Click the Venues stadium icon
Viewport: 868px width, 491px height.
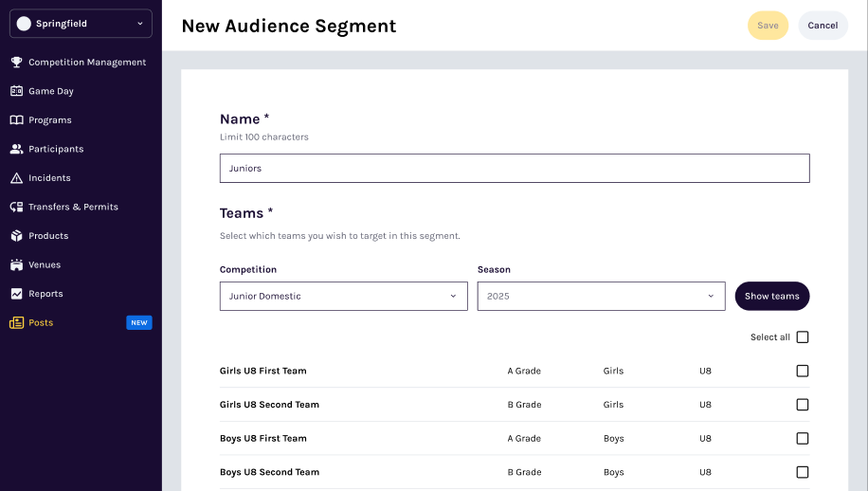[x=16, y=264]
